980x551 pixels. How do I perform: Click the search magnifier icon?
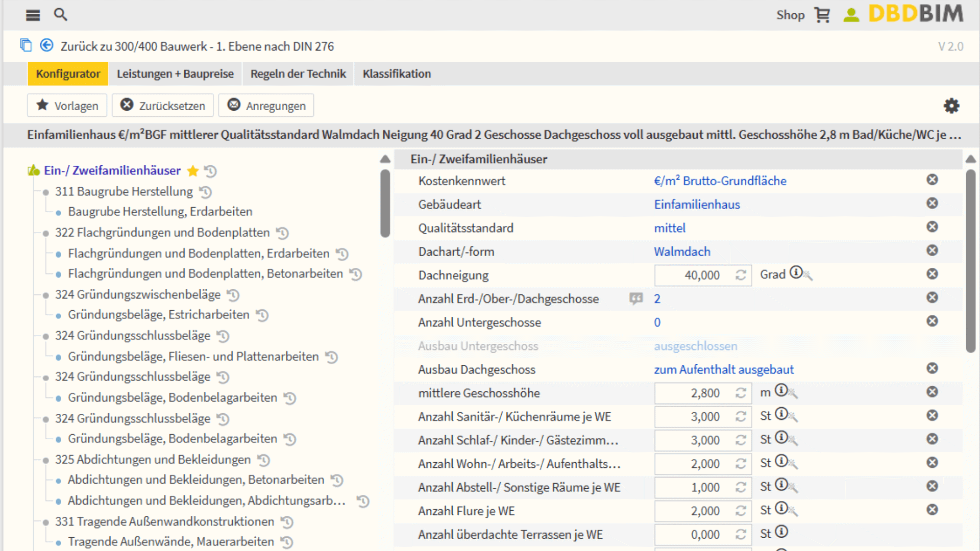tap(60, 14)
